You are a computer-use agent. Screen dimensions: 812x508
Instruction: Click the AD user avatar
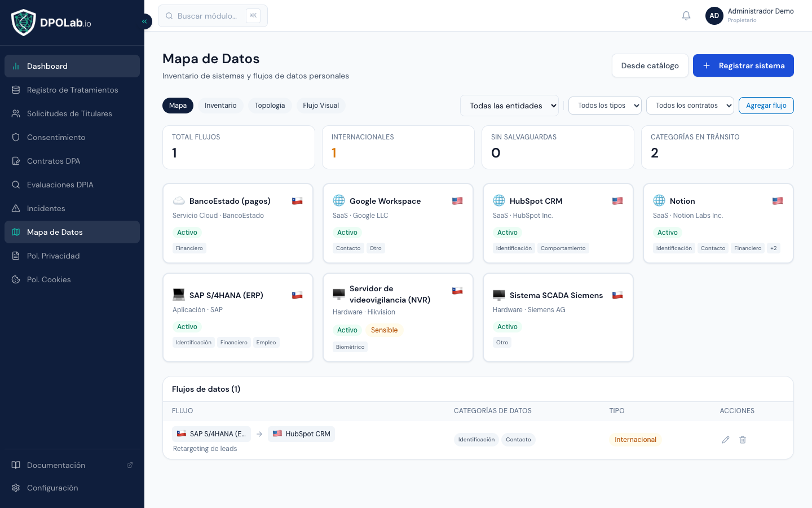point(714,16)
